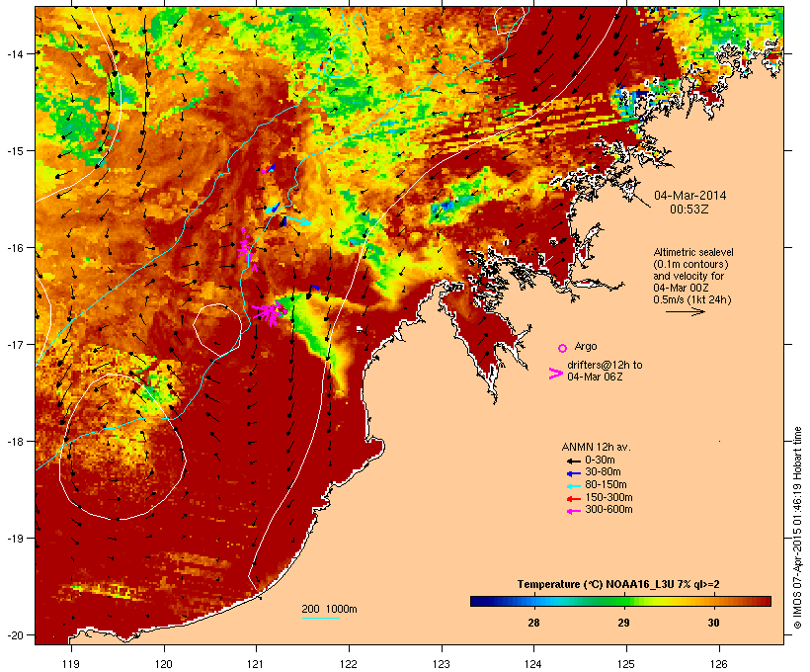The height and width of the screenshot is (672, 810).
Task: Click the '300-600m' depth label
Action: pos(608,510)
